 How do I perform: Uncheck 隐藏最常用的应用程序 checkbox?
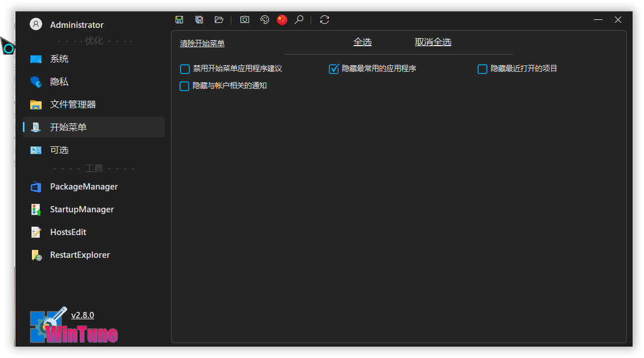(334, 69)
